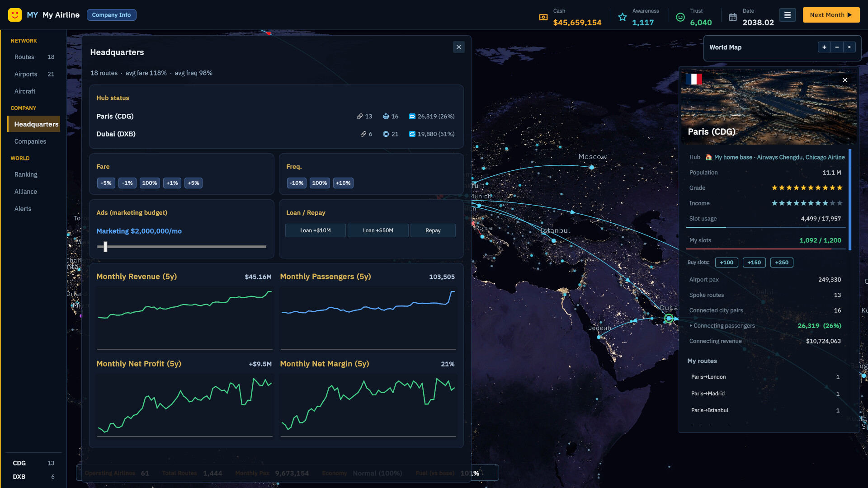868x488 pixels.
Task: Reset fare to 100%
Action: pyautogui.click(x=150, y=183)
